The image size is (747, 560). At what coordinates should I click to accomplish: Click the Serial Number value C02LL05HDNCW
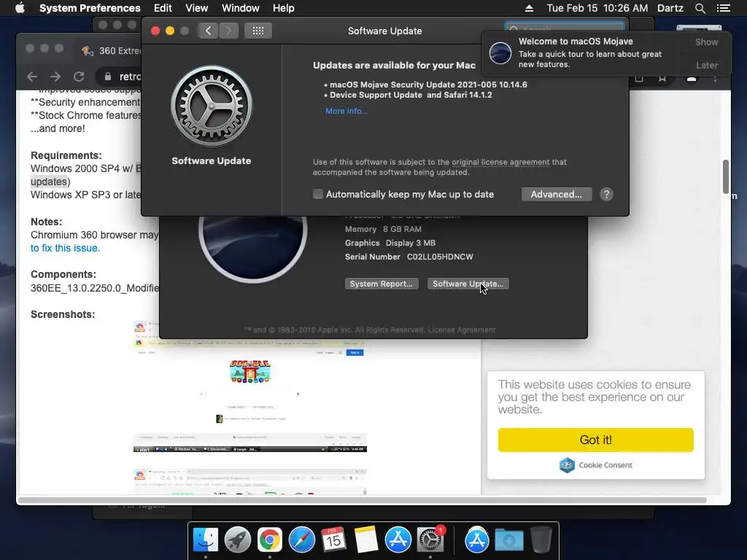(x=440, y=257)
